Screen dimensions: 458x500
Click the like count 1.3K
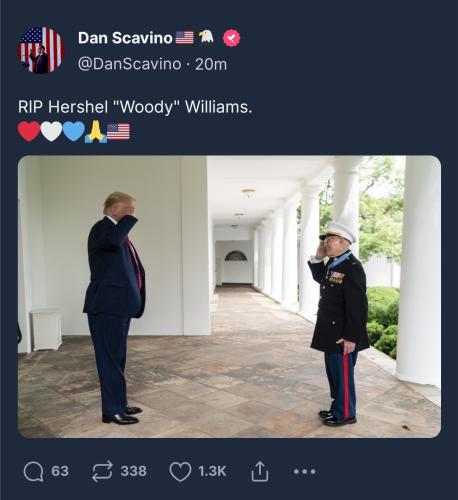pos(212,471)
